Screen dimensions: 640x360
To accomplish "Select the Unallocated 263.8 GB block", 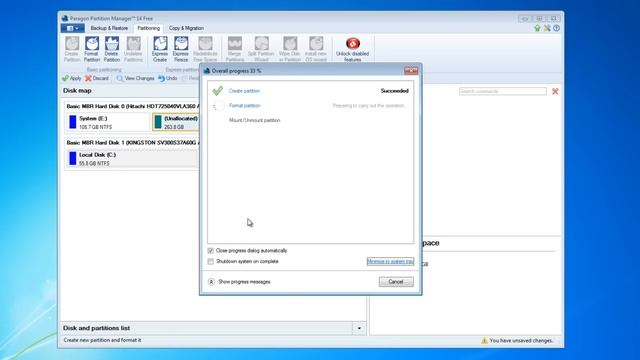I will [176, 122].
